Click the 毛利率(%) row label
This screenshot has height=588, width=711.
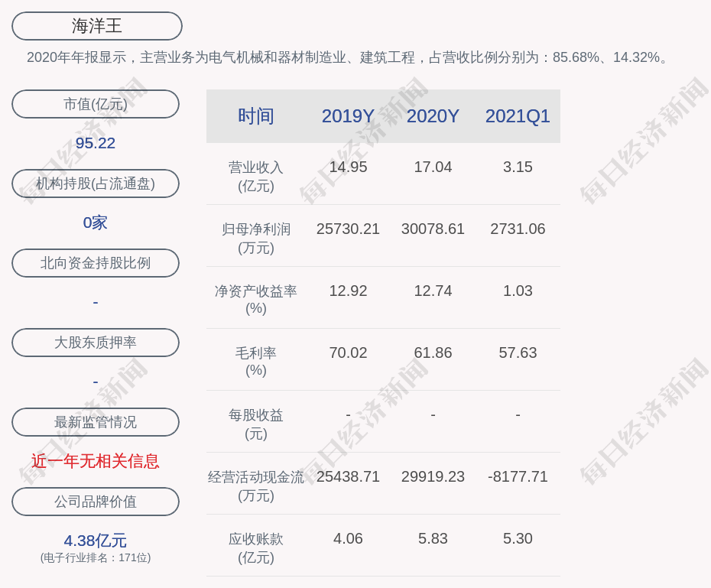click(x=256, y=362)
